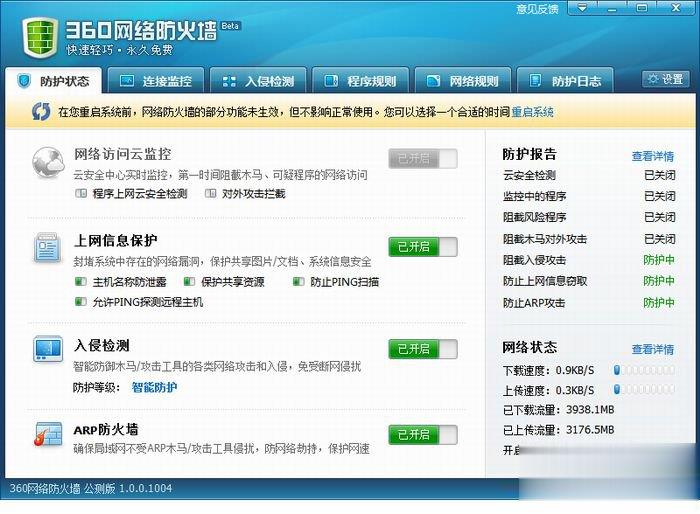Open the 网络规则 tab
The height and width of the screenshot is (514, 700).
point(463,81)
